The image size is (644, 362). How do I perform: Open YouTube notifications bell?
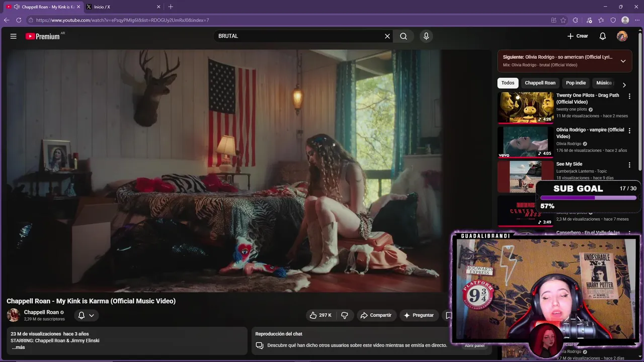(602, 36)
